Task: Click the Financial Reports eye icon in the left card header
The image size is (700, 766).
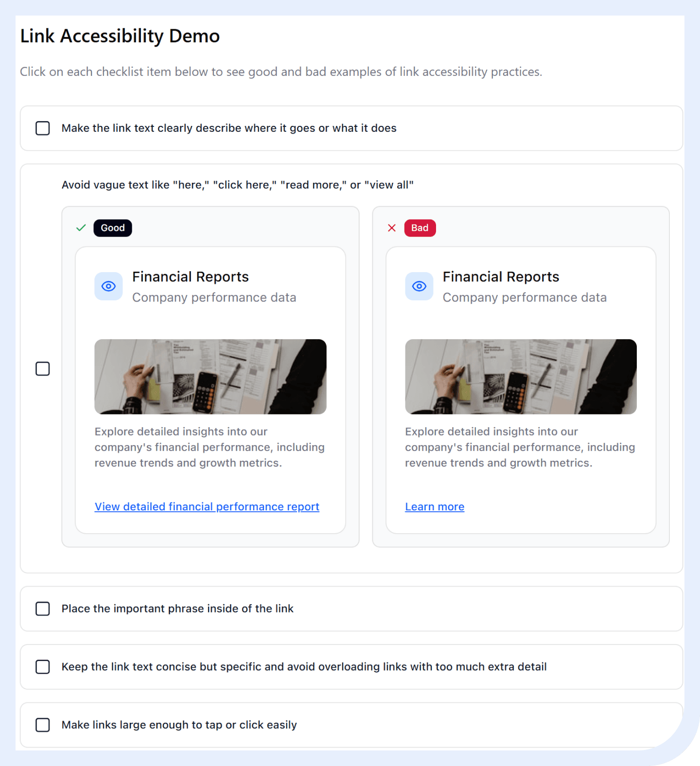Action: (108, 286)
